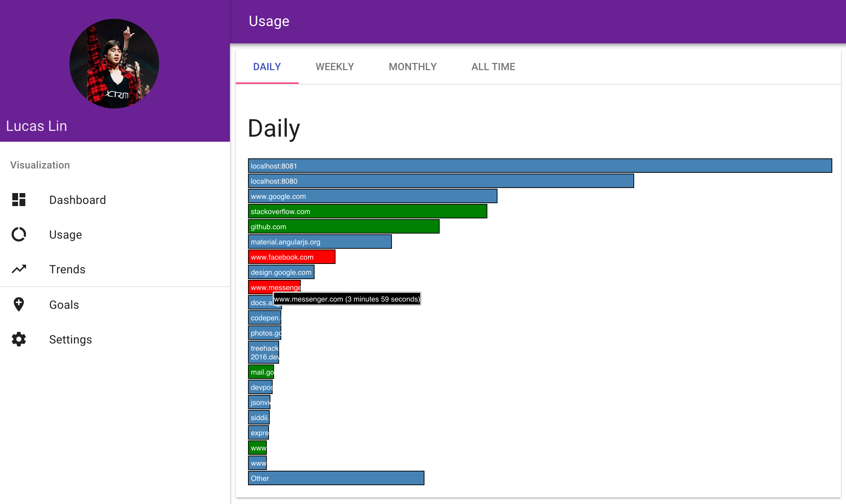Click the material.angularjs.org bar

point(320,242)
